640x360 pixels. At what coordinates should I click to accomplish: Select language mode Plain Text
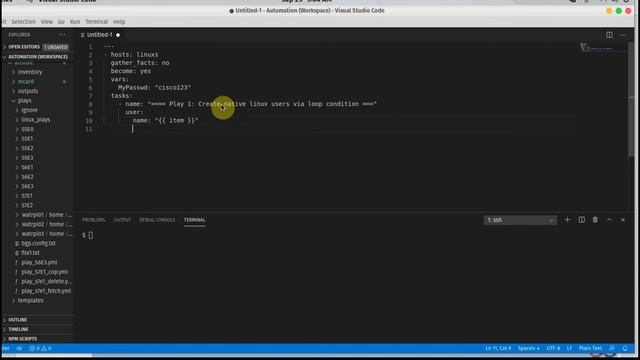[590, 348]
